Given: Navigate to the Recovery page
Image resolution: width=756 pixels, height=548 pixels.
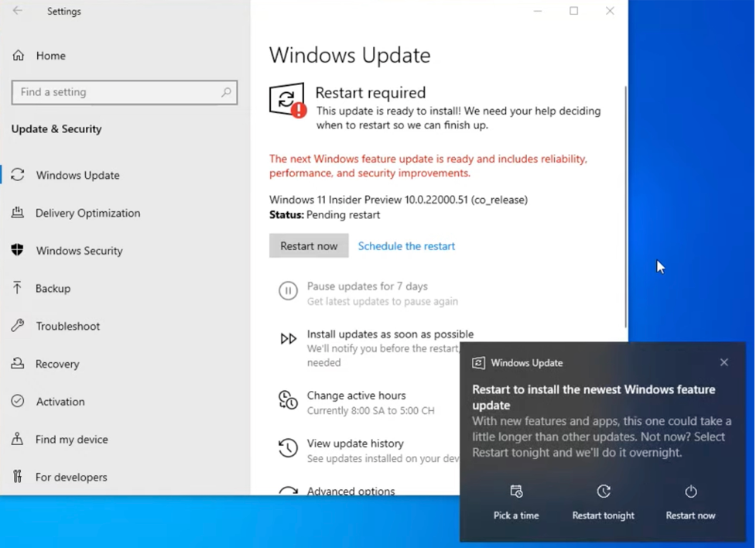Looking at the screenshot, I should point(56,364).
